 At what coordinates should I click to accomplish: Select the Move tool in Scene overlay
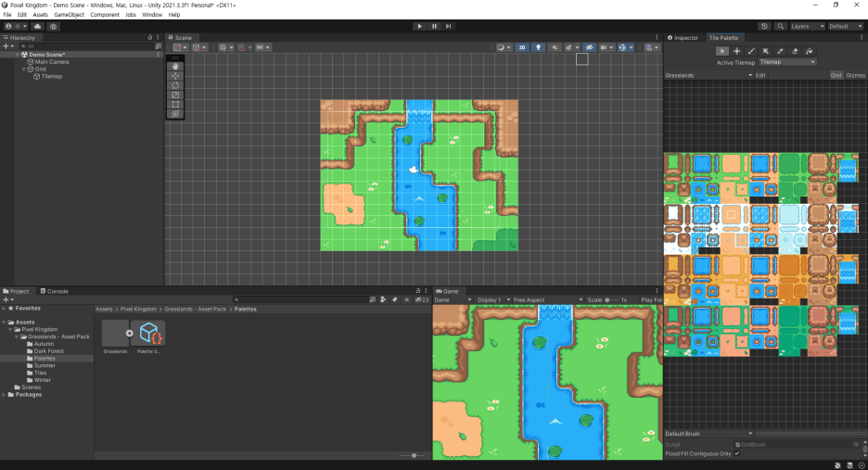[x=175, y=76]
